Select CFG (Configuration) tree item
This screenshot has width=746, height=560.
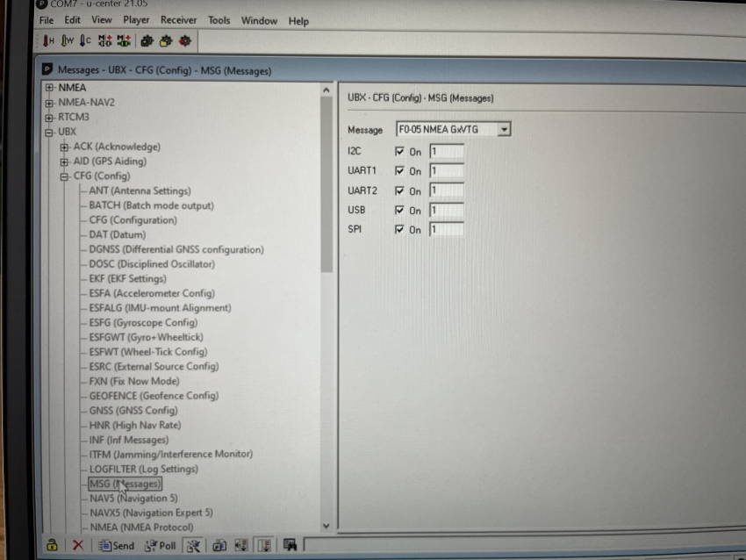(133, 220)
